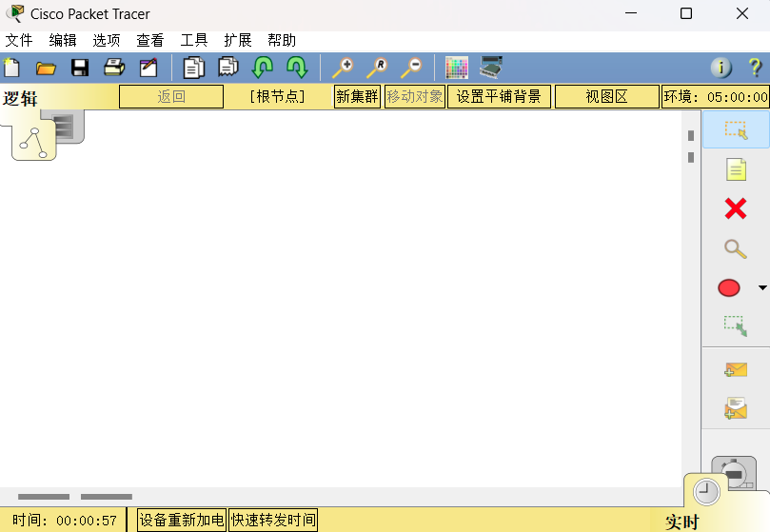Click the 返回 button

(171, 96)
